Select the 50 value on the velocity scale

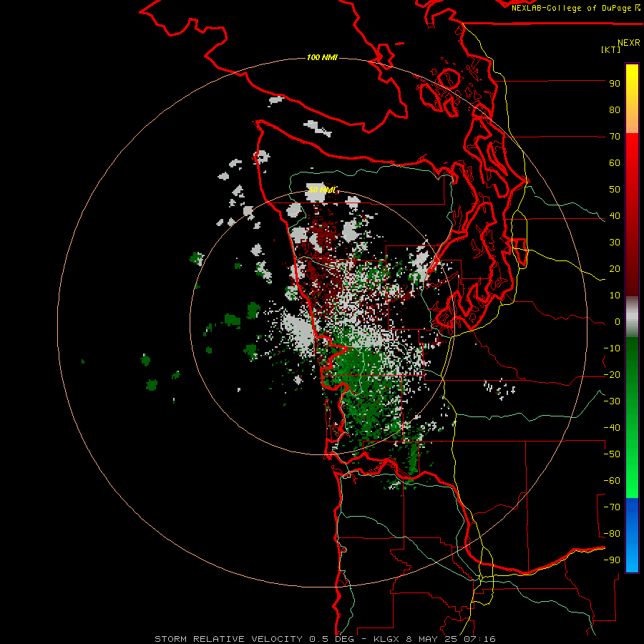[x=615, y=190]
